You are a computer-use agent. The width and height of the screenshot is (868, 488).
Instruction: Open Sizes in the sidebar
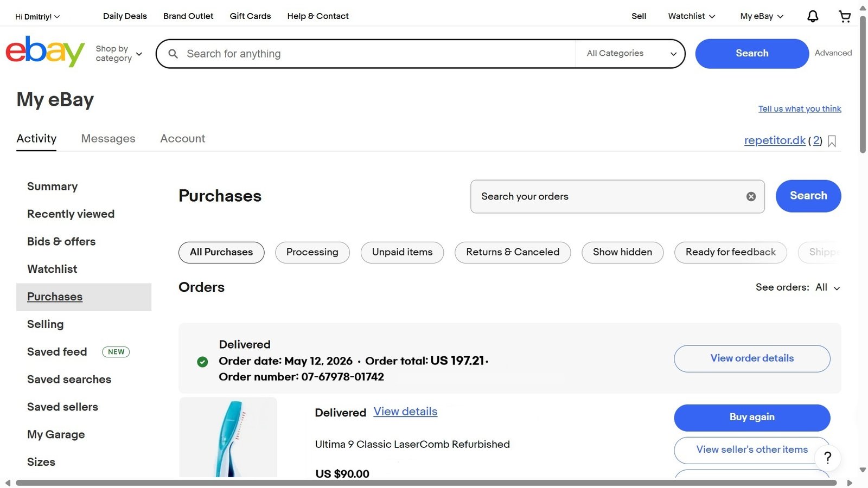click(41, 462)
